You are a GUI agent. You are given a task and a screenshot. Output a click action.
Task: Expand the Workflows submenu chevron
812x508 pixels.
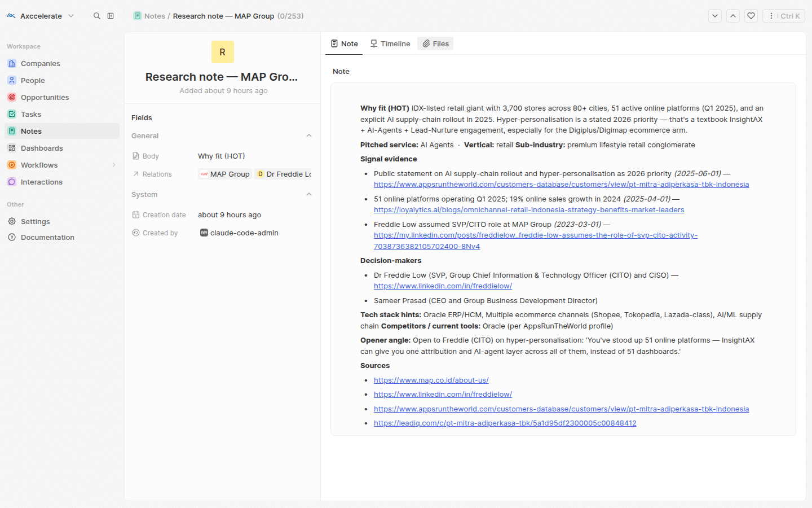coord(114,165)
